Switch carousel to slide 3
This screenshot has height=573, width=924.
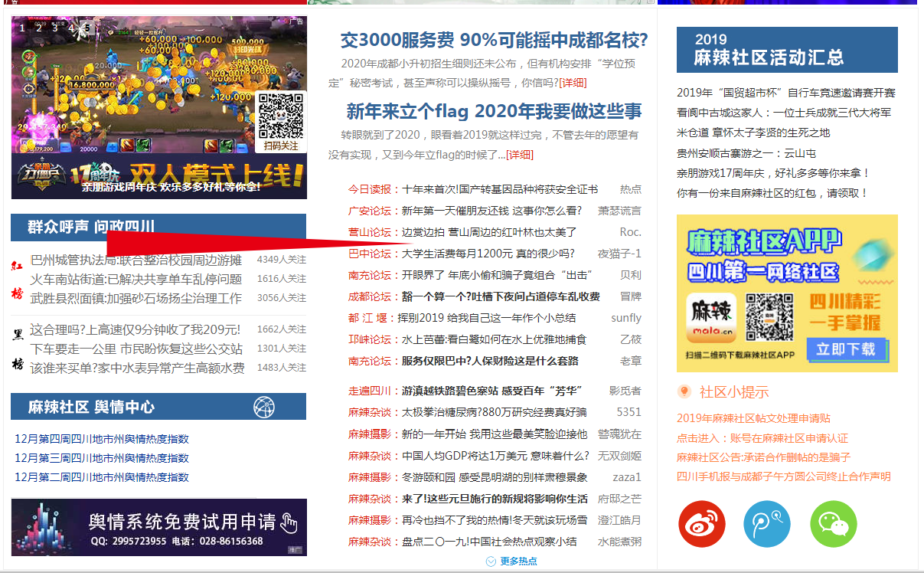(55, 28)
